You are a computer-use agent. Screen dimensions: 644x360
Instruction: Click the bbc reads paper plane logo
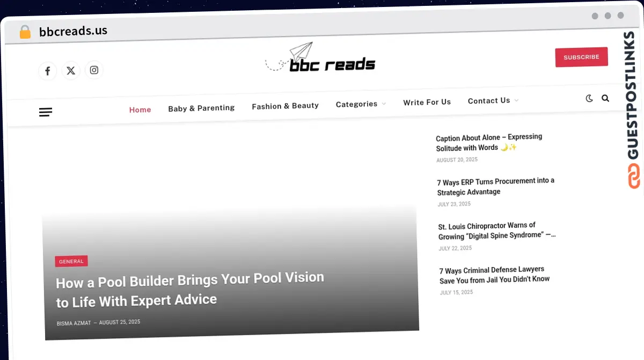(320, 58)
